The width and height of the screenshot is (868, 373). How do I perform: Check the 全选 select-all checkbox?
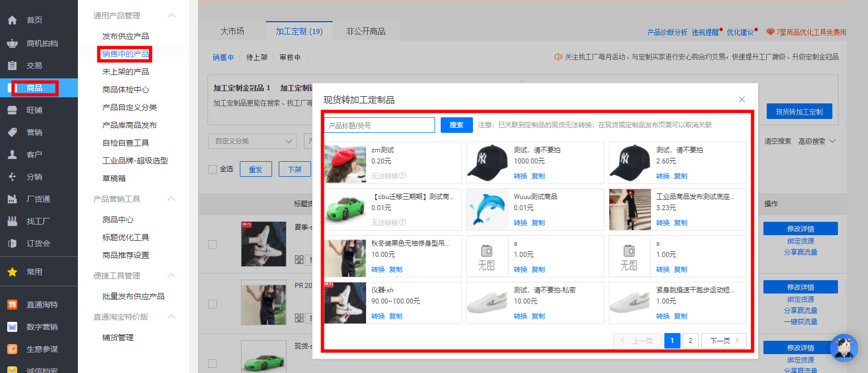point(212,169)
